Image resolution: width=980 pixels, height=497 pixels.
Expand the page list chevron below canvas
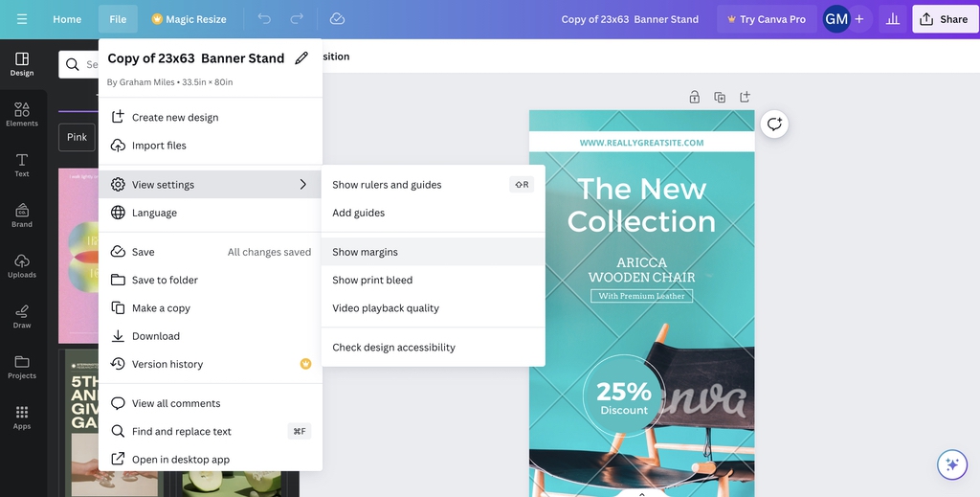point(641,493)
